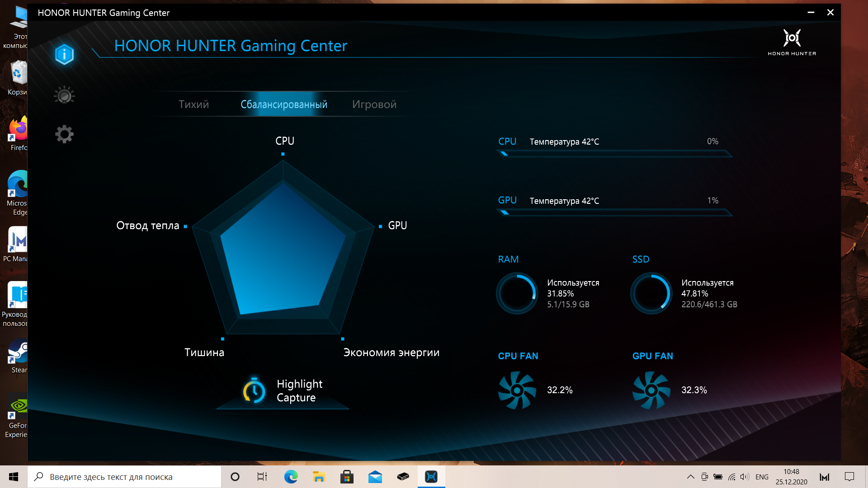Close the Gaming Center window

[830, 13]
